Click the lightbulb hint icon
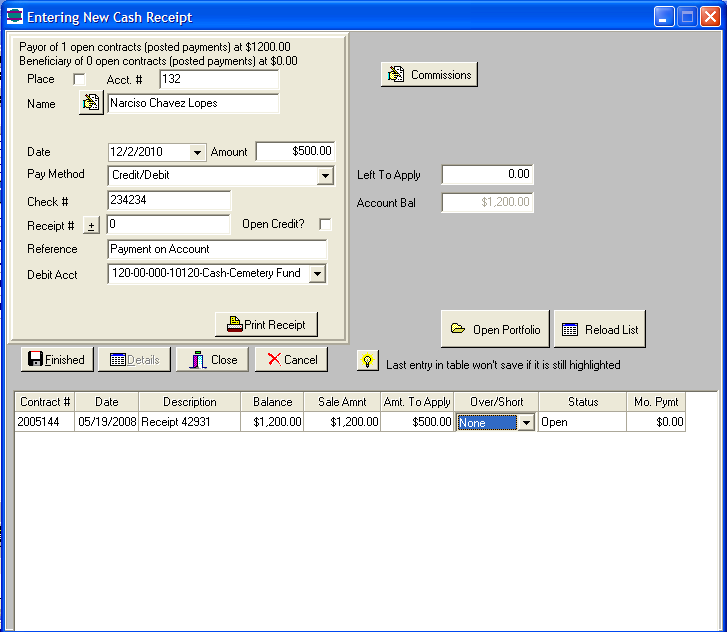Screen dimensions: 727x632 click(367, 362)
